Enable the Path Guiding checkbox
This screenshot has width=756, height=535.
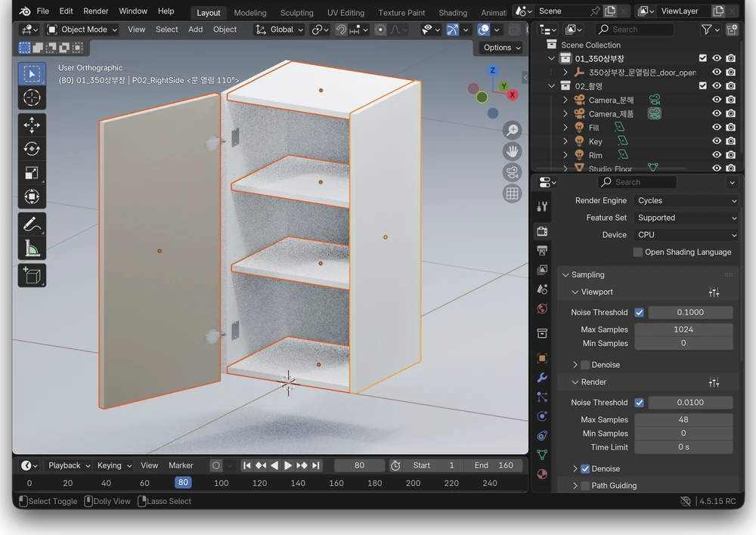[585, 486]
